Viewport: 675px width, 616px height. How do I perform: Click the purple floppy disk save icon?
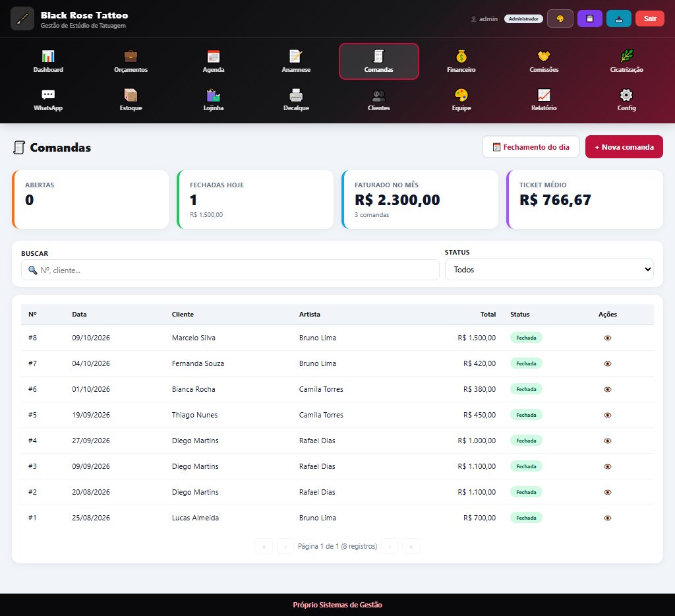[x=590, y=18]
